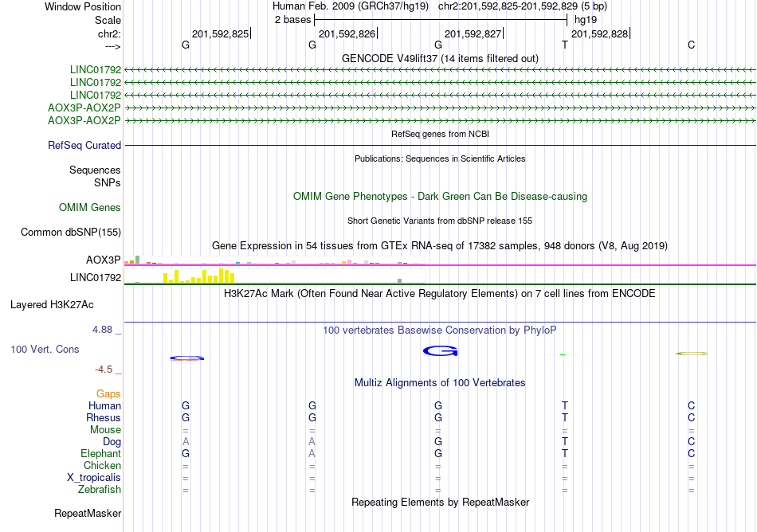Screen dimensions: 757x532
Task: Click the reference base T in ruler
Action: [x=565, y=45]
